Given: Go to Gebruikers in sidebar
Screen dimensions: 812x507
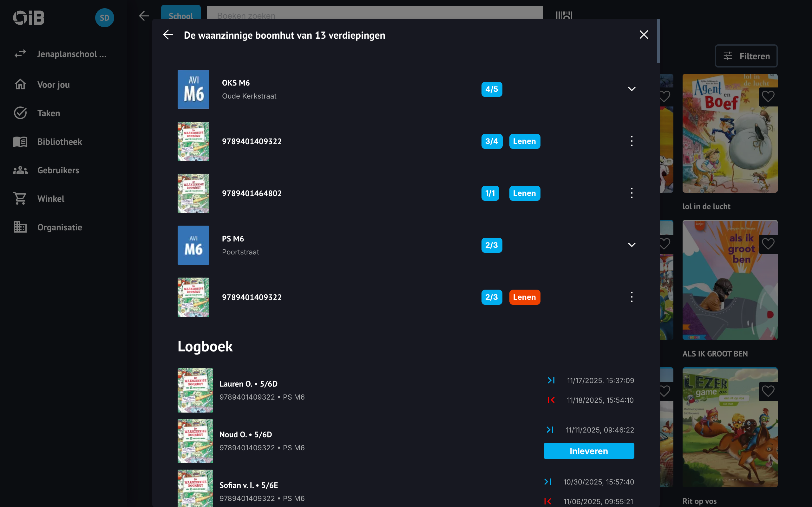Looking at the screenshot, I should pos(58,170).
